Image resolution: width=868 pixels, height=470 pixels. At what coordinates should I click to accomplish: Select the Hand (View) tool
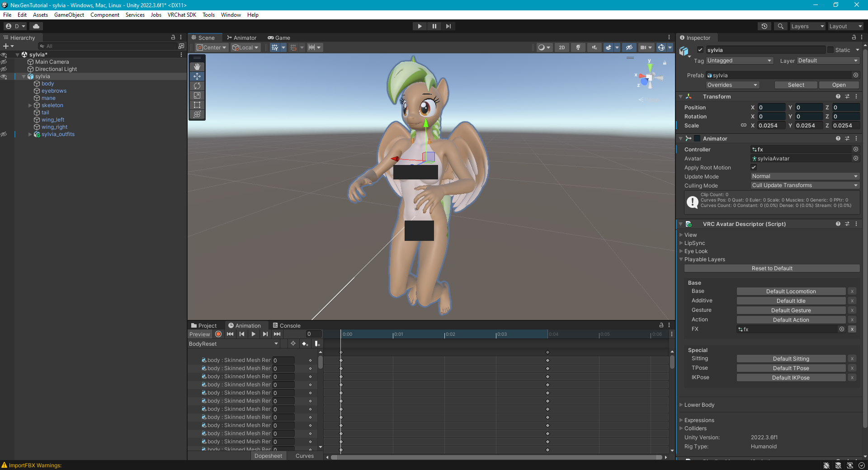(197, 66)
